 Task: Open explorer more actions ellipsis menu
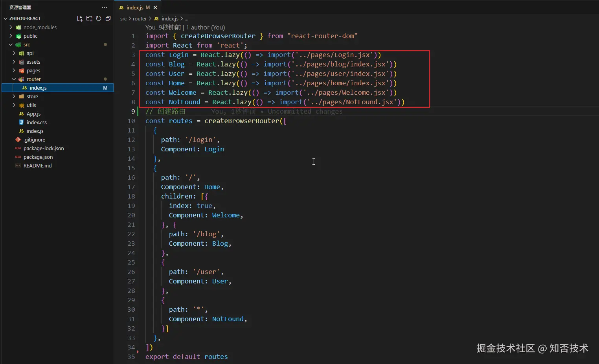(x=105, y=7)
